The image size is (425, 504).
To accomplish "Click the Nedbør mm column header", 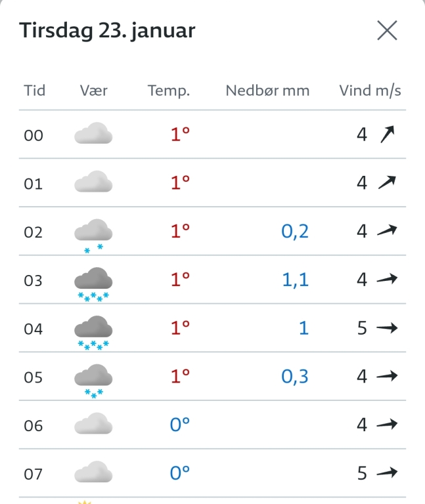I will tap(267, 91).
